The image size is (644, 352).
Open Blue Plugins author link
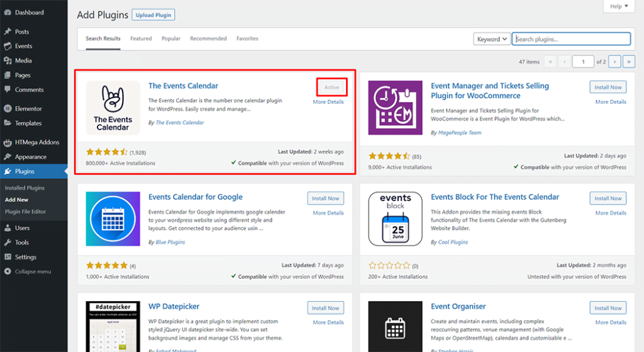click(170, 242)
